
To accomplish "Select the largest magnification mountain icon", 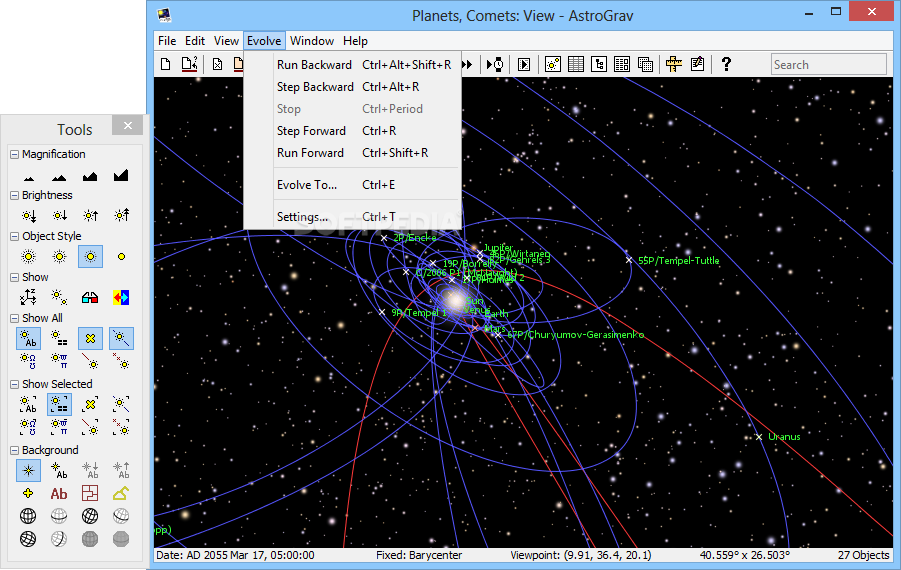I will [x=121, y=175].
